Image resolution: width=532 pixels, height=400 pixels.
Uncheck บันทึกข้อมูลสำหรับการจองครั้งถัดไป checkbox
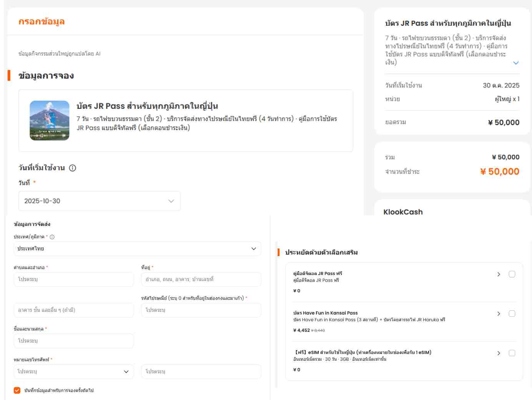17,390
